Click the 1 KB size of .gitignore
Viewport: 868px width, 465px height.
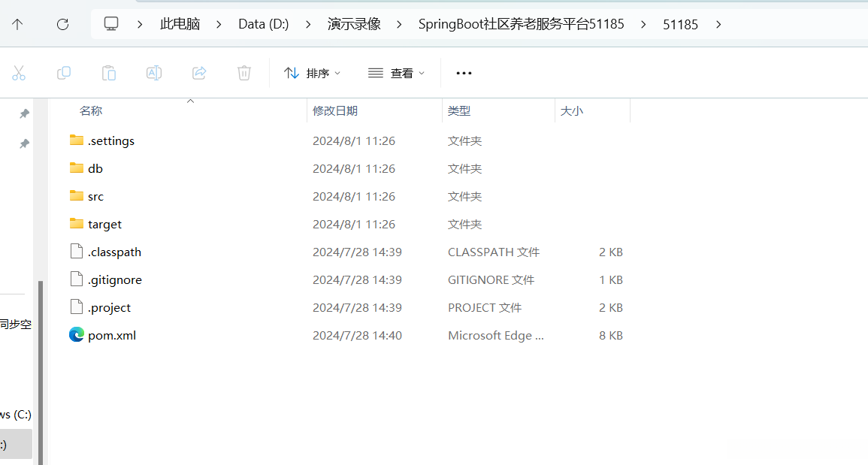pyautogui.click(x=610, y=279)
